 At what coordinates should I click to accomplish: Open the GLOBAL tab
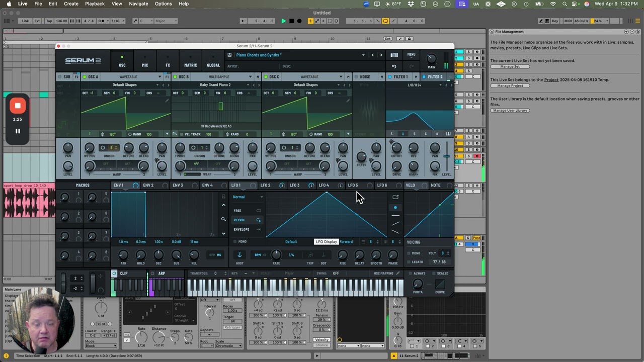coord(213,61)
